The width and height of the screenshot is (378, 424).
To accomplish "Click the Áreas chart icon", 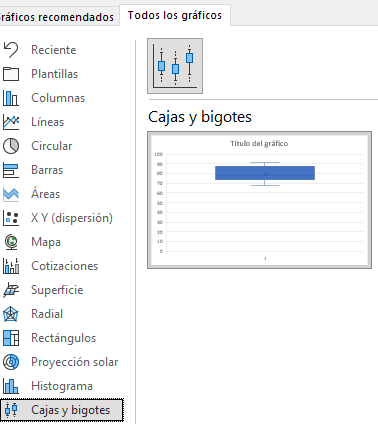I will click(x=11, y=194).
